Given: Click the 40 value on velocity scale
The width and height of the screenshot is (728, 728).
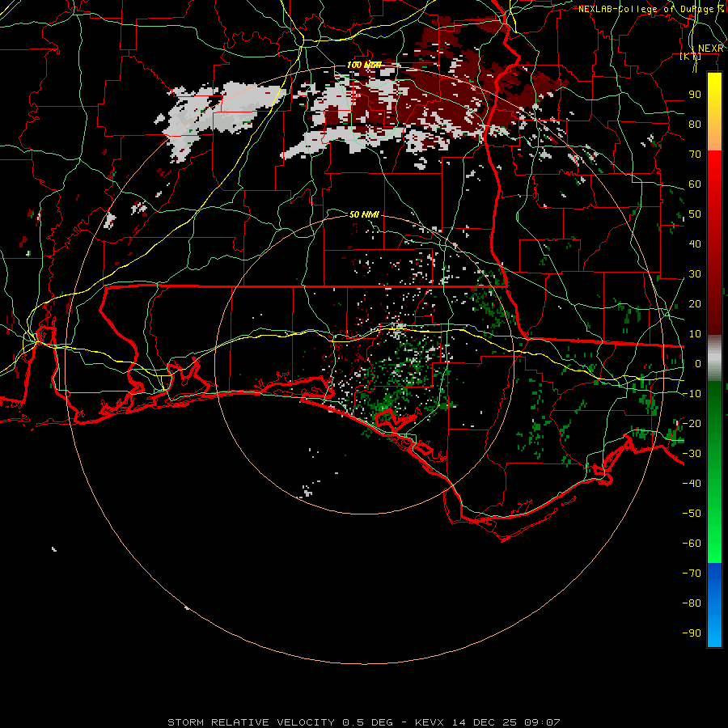Looking at the screenshot, I should coord(695,243).
